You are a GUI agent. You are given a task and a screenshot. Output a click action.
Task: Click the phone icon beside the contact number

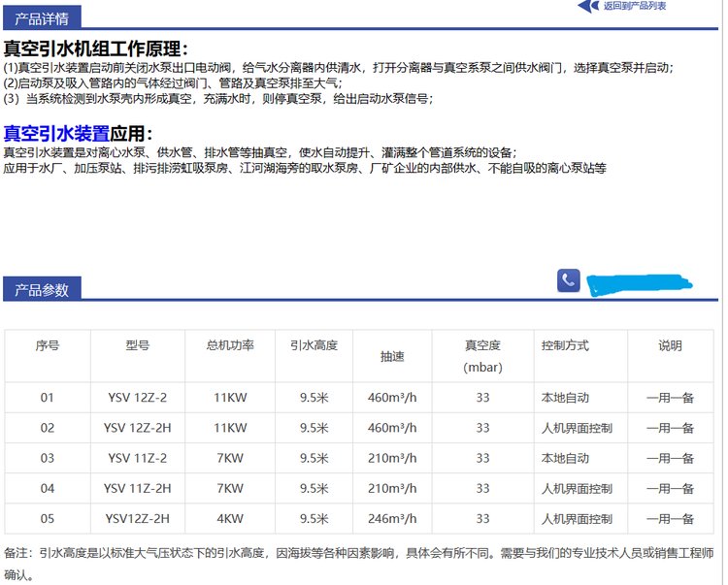click(x=569, y=280)
